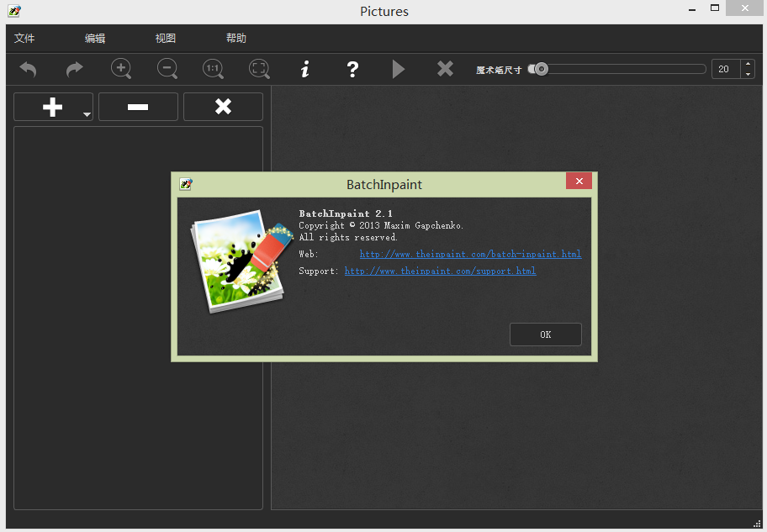Zoom in using the magnifier plus icon

[x=121, y=69]
